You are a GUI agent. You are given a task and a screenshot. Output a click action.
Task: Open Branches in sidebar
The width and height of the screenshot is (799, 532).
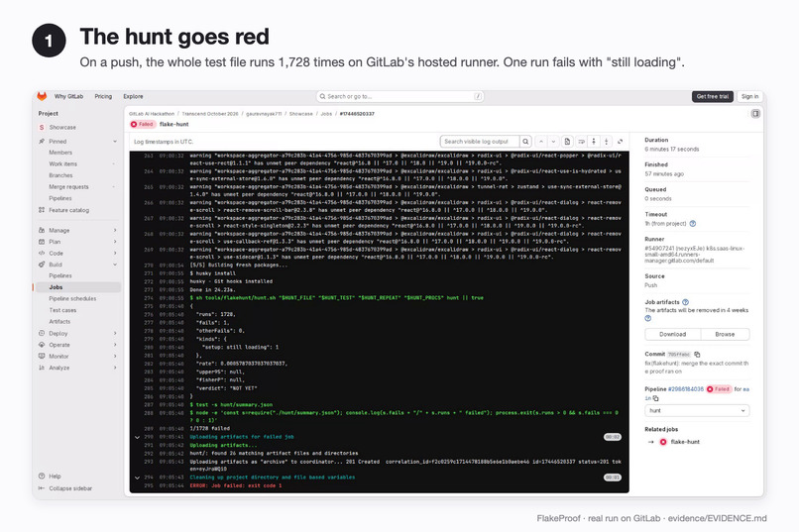tap(60, 175)
